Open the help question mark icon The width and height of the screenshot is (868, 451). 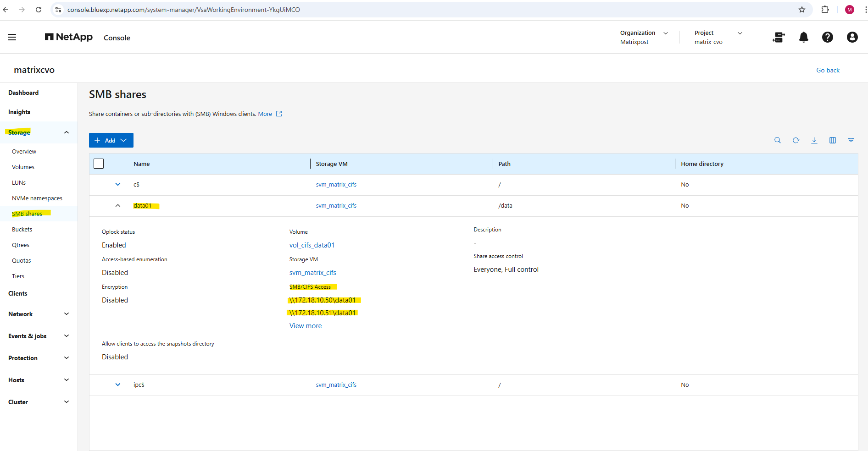pos(827,38)
